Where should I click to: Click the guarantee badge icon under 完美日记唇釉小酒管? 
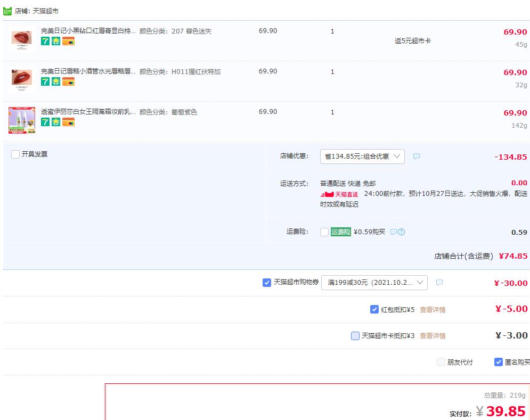pos(56,81)
